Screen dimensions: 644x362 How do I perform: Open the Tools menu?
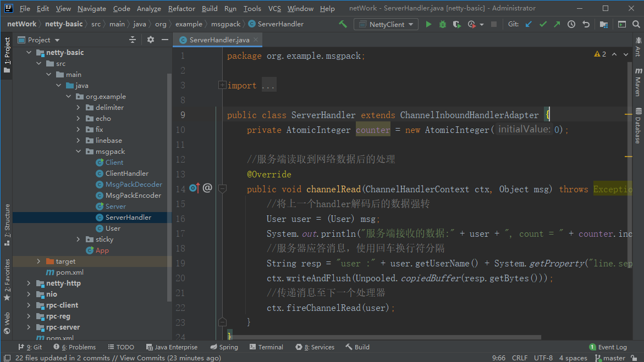[x=252, y=8]
